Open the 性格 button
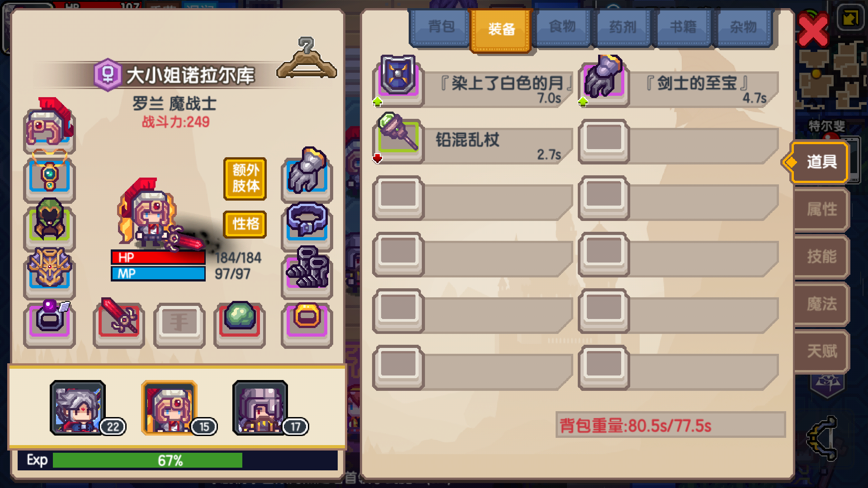The width and height of the screenshot is (868, 488). pos(245,224)
